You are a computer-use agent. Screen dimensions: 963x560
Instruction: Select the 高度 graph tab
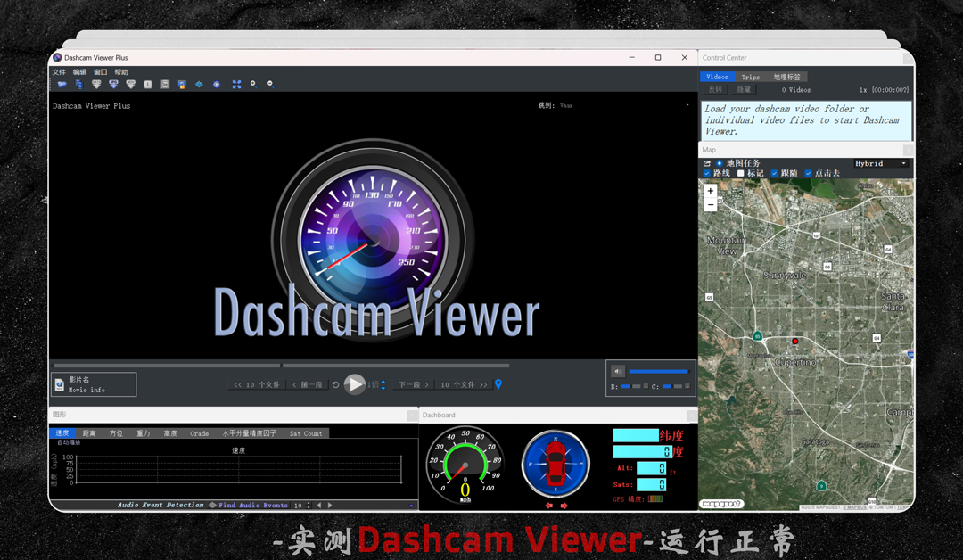pyautogui.click(x=170, y=432)
